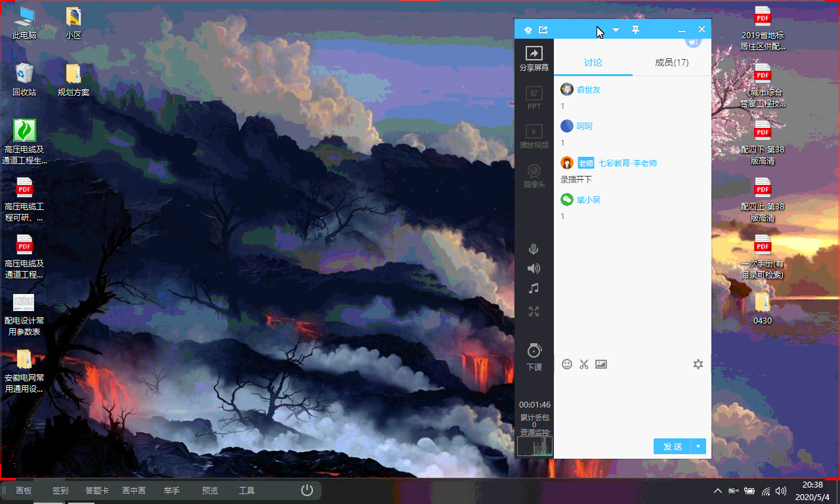This screenshot has height=504, width=840.
Task: Select the 配电设计常用参数表 desktop file
Action: [24, 314]
